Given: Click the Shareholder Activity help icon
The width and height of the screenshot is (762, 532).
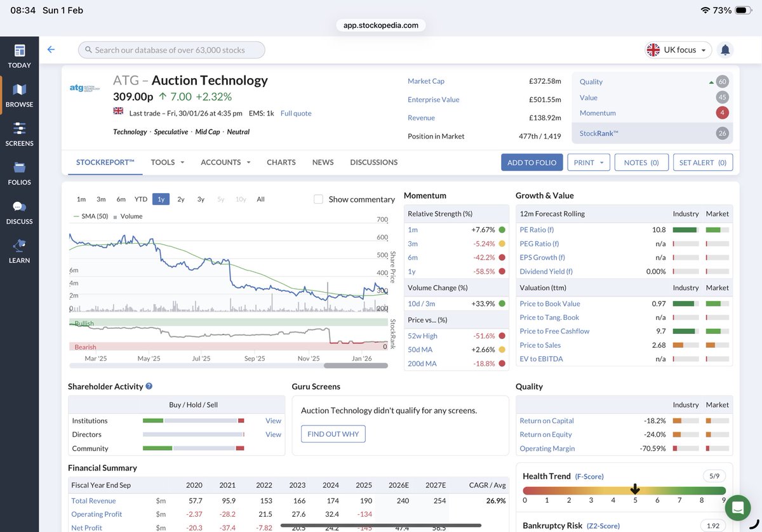Looking at the screenshot, I should point(149,386).
